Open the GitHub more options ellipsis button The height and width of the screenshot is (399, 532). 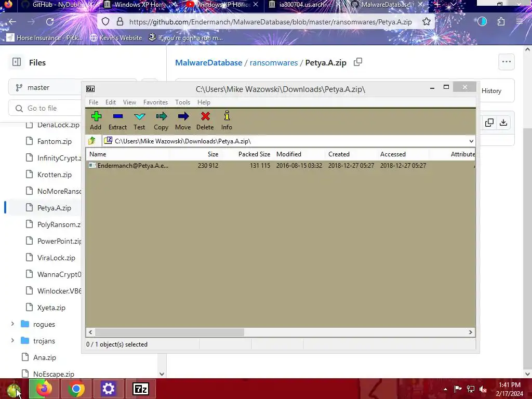point(506,62)
